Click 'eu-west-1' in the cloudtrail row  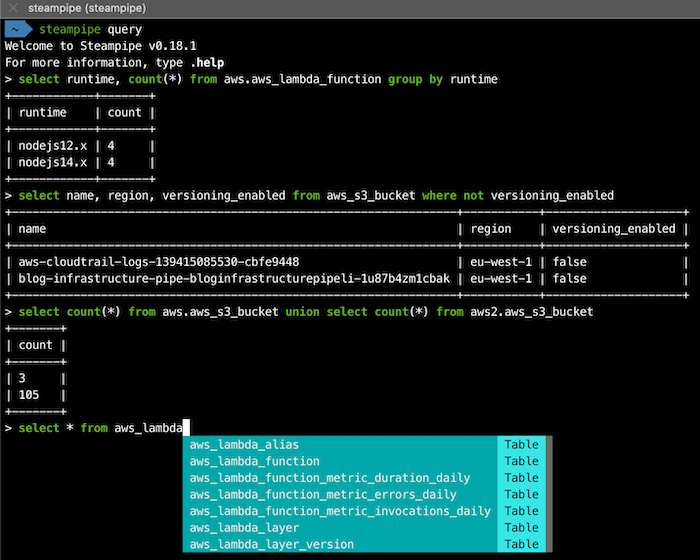[501, 262]
